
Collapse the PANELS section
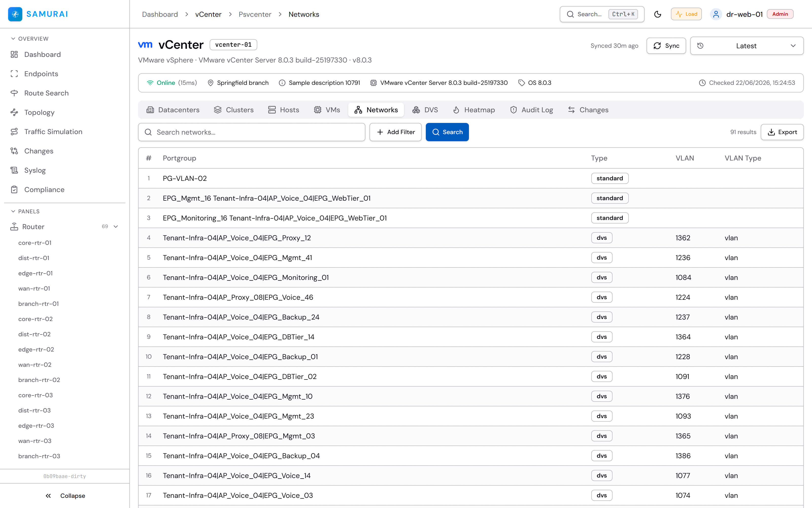pos(25,211)
